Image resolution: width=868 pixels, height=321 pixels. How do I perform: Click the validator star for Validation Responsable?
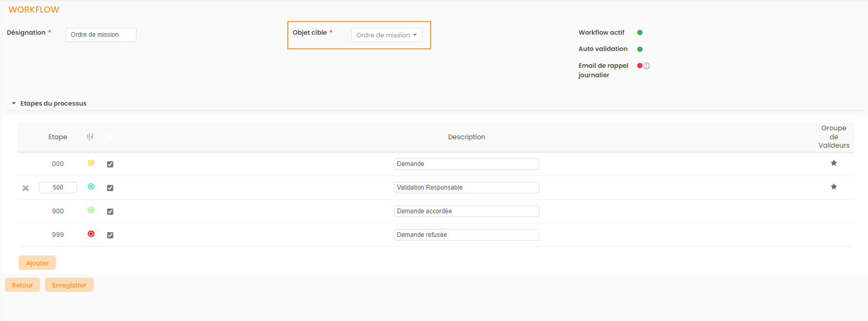point(833,187)
